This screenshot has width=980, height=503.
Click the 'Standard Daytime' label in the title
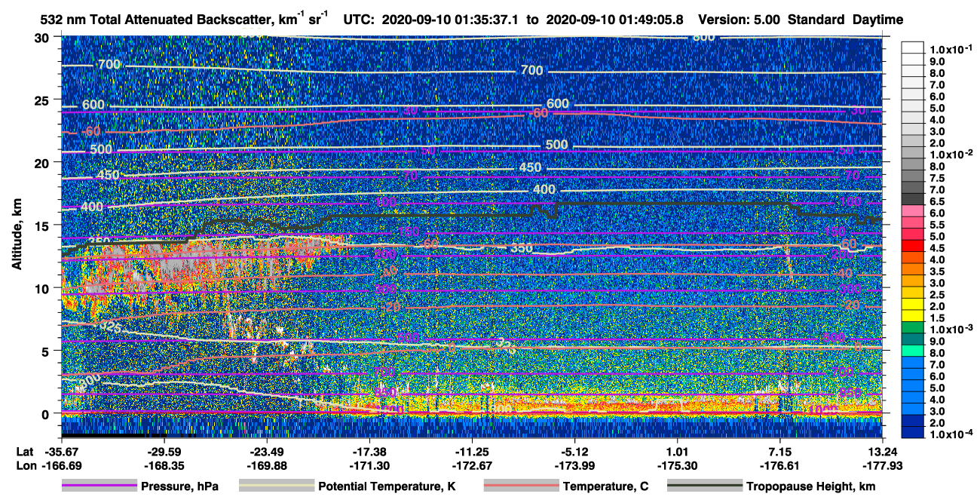[845, 20]
